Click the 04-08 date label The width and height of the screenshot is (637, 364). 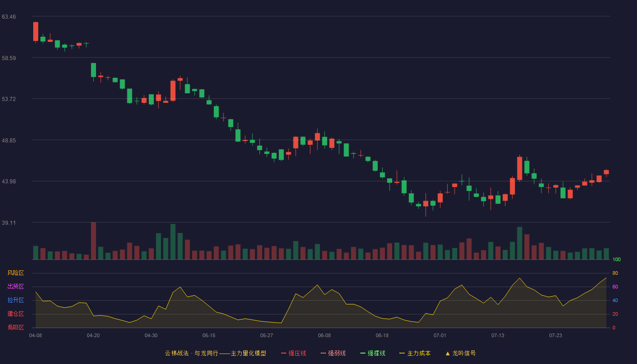click(35, 335)
